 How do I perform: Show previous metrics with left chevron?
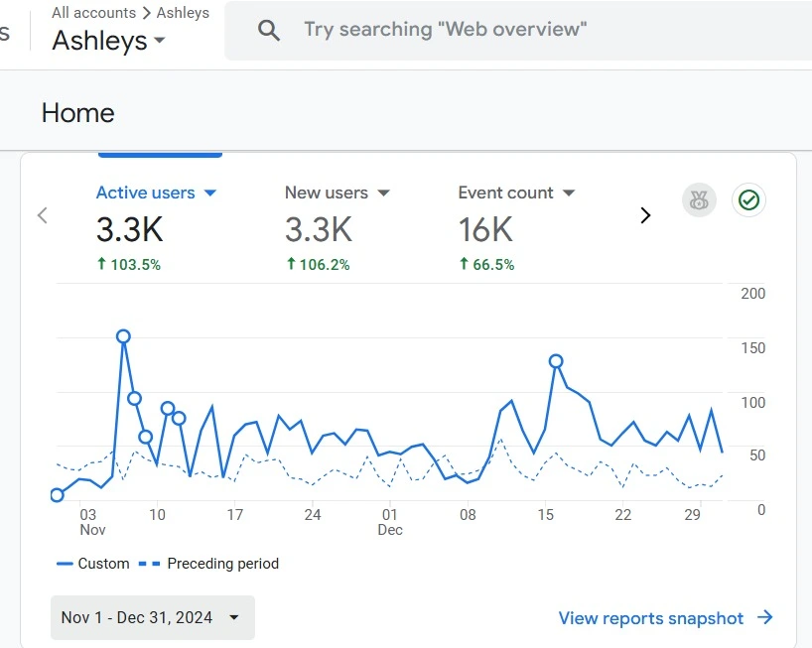pos(42,215)
